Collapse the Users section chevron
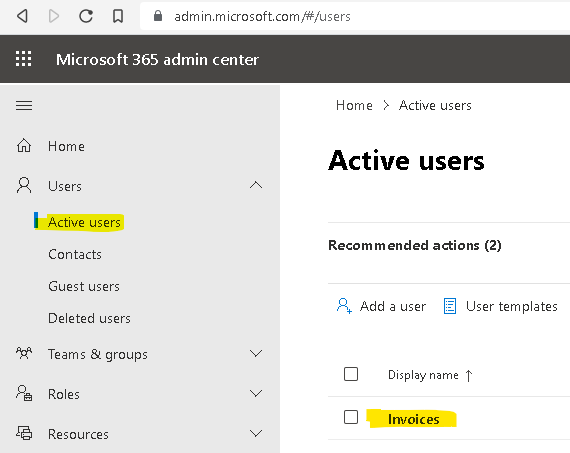Screen dimensions: 570x453 coord(256,185)
